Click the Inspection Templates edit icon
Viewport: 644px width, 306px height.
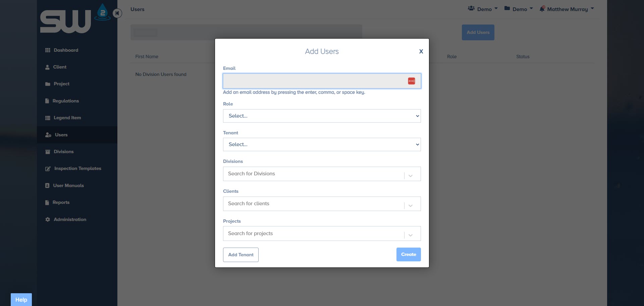point(48,169)
